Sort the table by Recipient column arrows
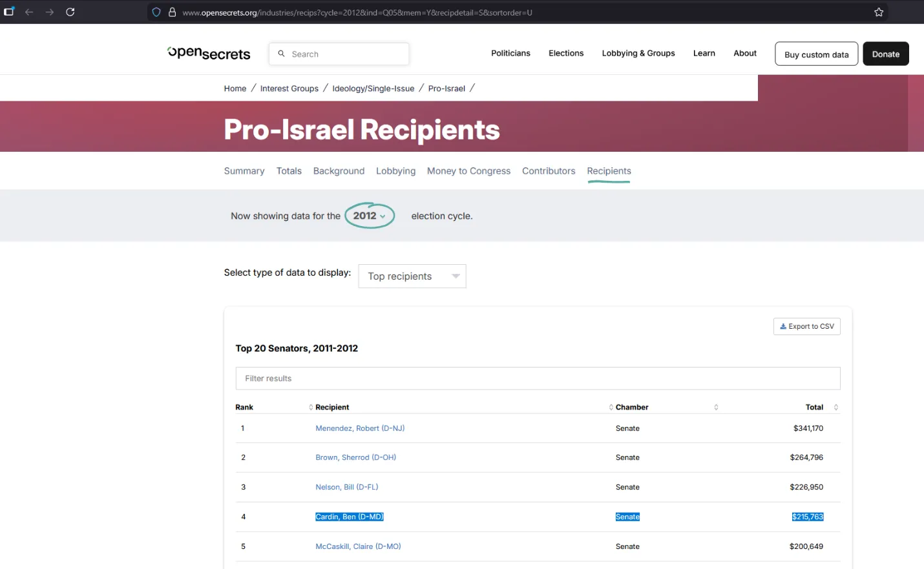Screen dimensions: 924x569 pyautogui.click(x=311, y=408)
